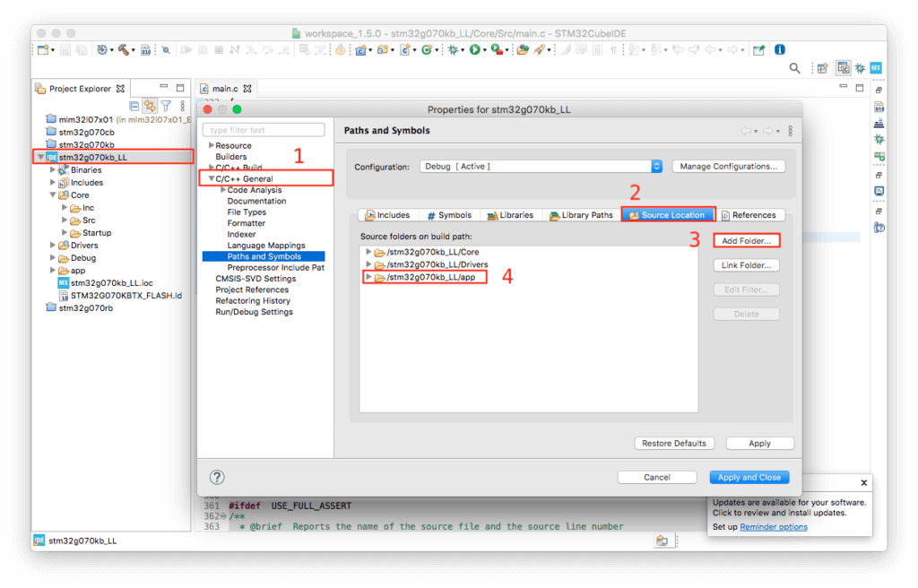Select CMSIS-SVD Settings in tree
Viewport: 918px width, 588px height.
point(255,279)
